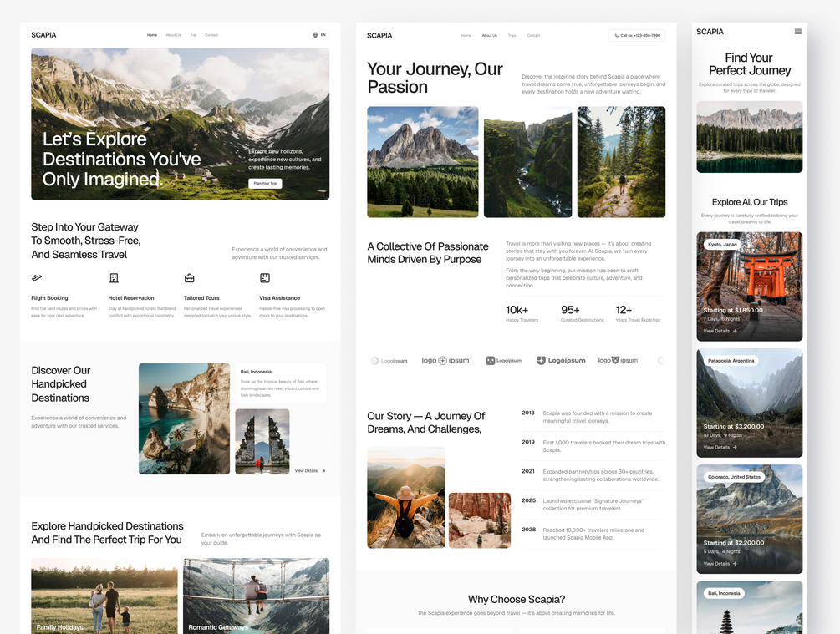This screenshot has width=840, height=634.
Task: Click the 'logo ipsum' logo with globe emblem
Action: (x=445, y=360)
